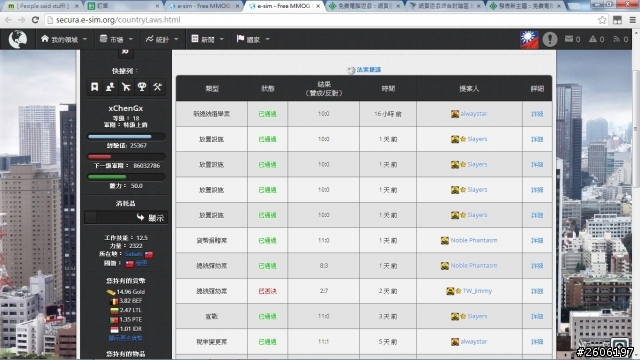Open the RSS subscriptions feed icon
This screenshot has width=640, height=360.
[x=617, y=39]
